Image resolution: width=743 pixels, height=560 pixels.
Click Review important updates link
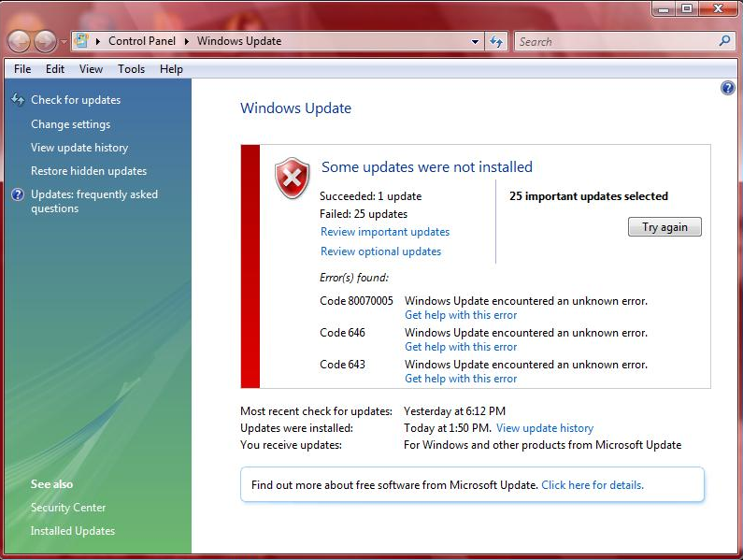[385, 232]
